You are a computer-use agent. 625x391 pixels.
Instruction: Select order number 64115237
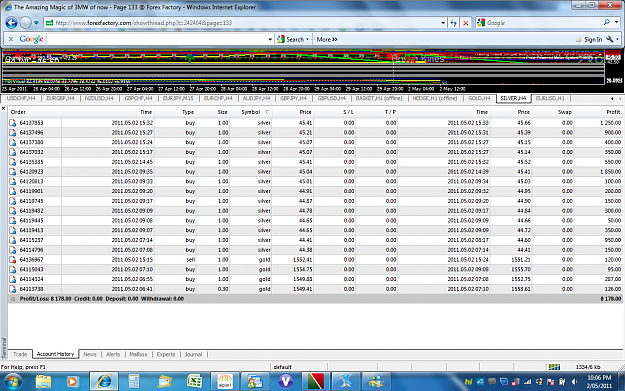point(31,240)
